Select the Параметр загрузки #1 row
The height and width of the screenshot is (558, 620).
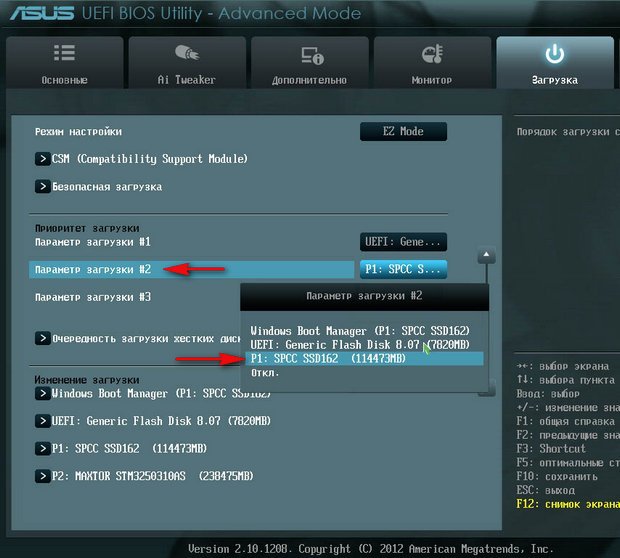tap(93, 242)
